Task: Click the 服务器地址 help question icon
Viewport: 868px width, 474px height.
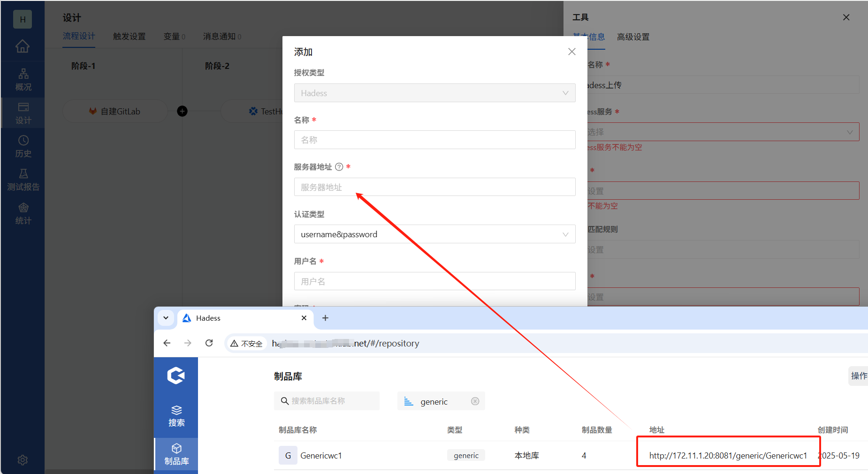Action: click(x=339, y=167)
